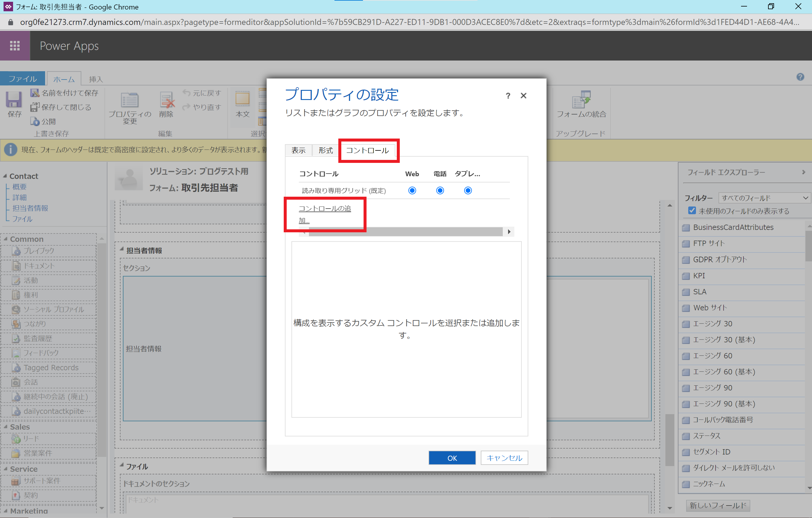Click the 本文 (Body) ribbon icon

[x=242, y=99]
